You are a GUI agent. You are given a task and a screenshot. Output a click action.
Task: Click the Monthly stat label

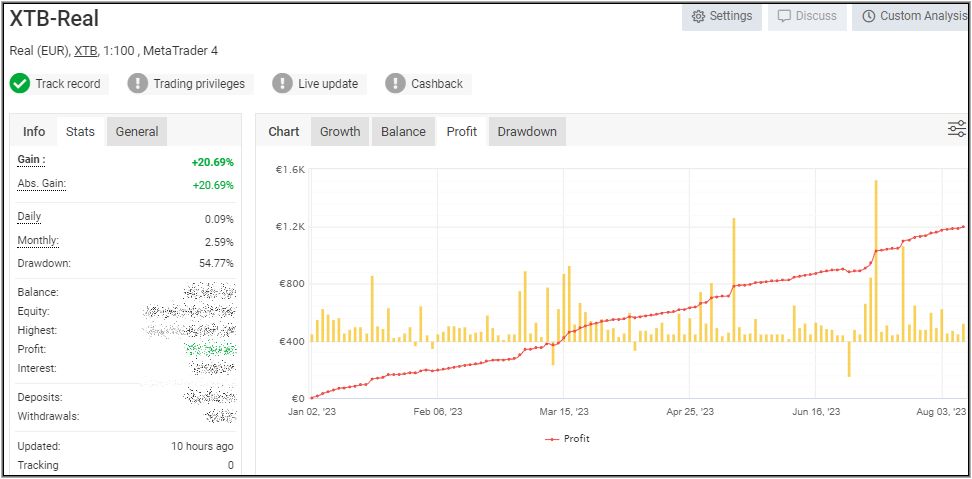pos(38,241)
